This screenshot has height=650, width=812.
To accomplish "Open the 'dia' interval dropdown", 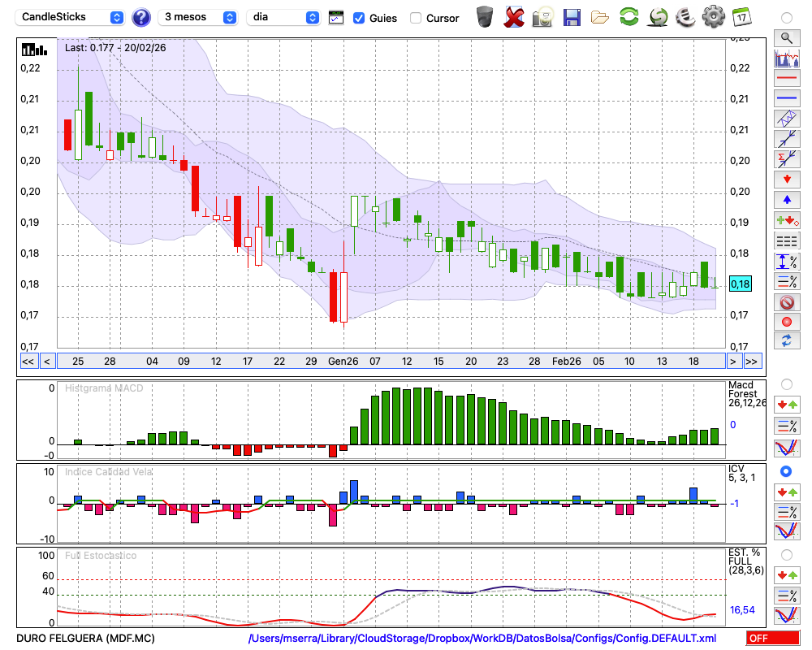I will coord(283,17).
